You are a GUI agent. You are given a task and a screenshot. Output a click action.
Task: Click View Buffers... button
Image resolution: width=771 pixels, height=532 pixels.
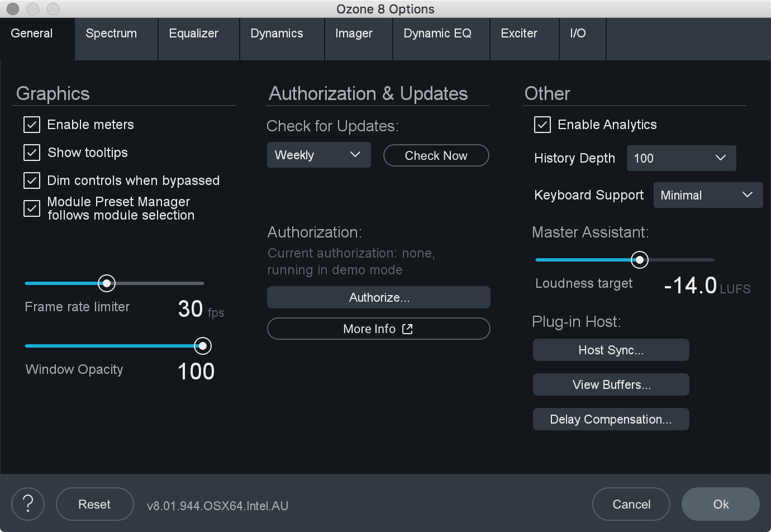(x=611, y=384)
